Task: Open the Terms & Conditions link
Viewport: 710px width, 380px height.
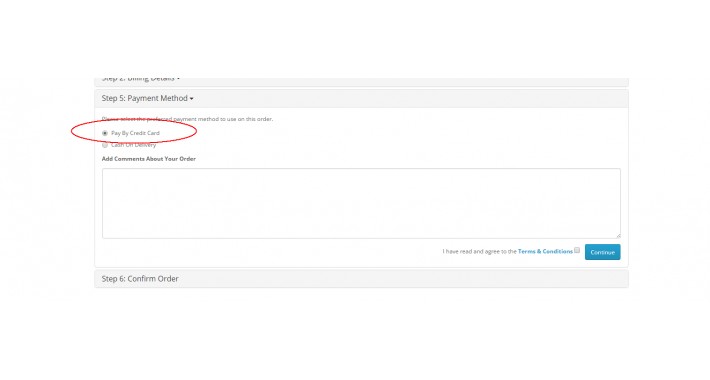Action: click(545, 251)
